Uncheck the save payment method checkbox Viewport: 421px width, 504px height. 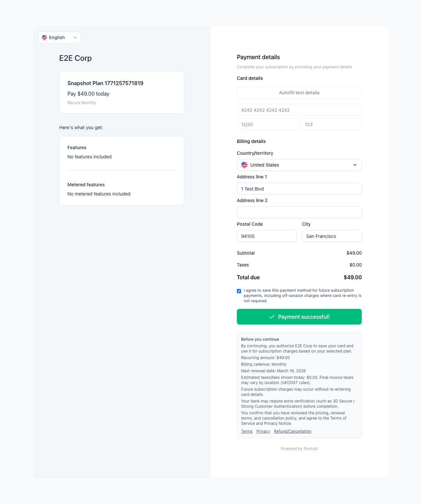point(239,291)
